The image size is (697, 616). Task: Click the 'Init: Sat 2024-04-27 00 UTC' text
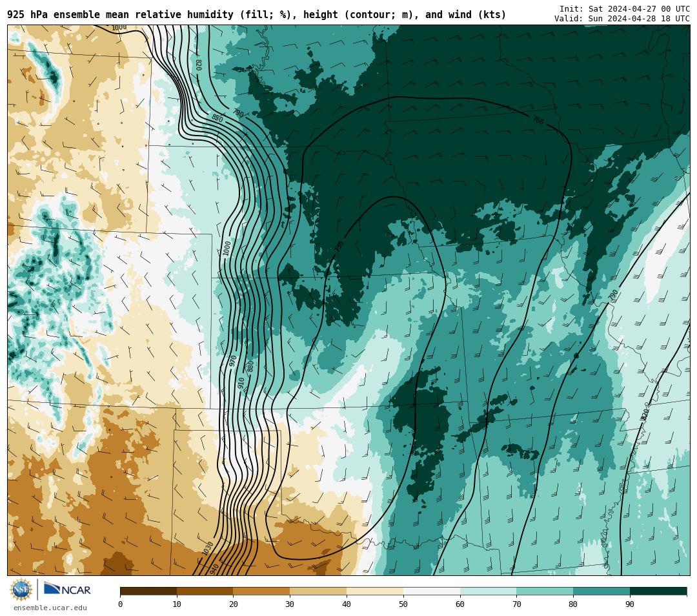(625, 9)
